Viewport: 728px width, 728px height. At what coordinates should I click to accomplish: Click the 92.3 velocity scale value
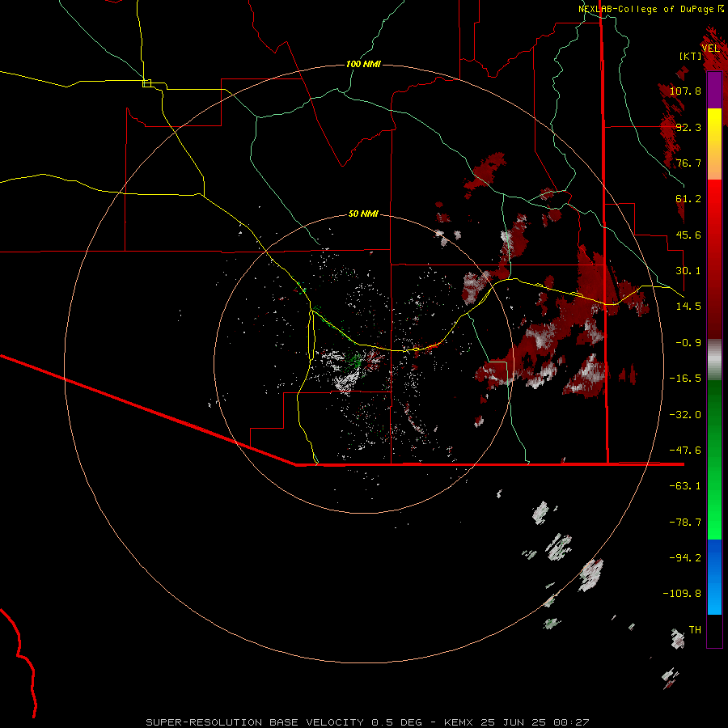[x=688, y=127]
